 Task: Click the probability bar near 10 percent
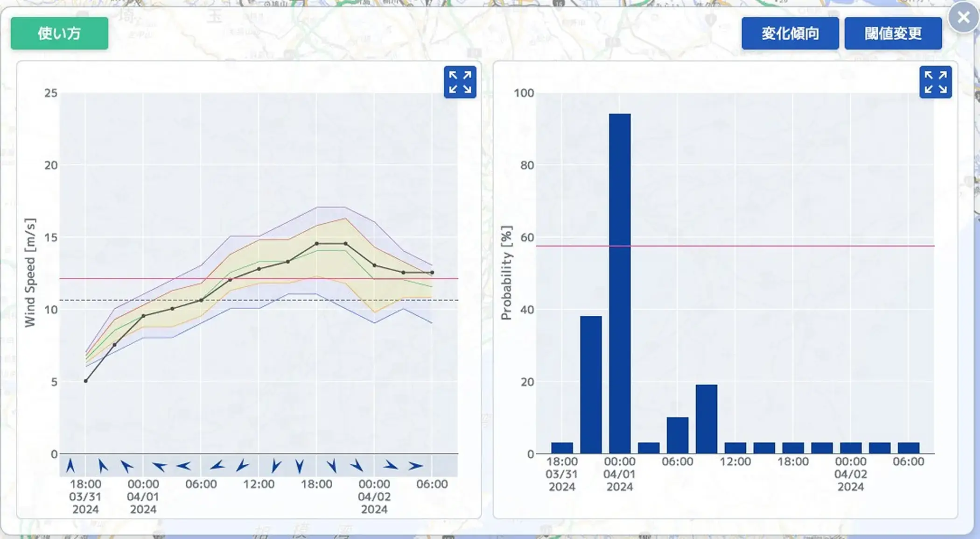point(677,435)
